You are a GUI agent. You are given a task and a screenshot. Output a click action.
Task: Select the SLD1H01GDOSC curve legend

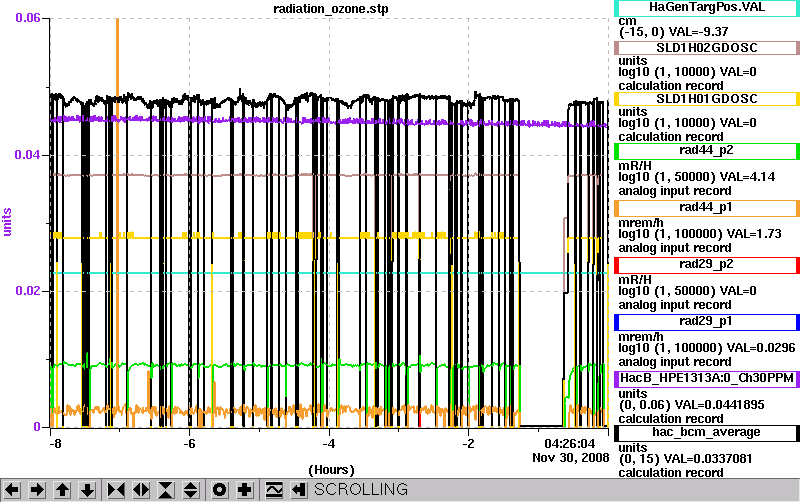[707, 99]
